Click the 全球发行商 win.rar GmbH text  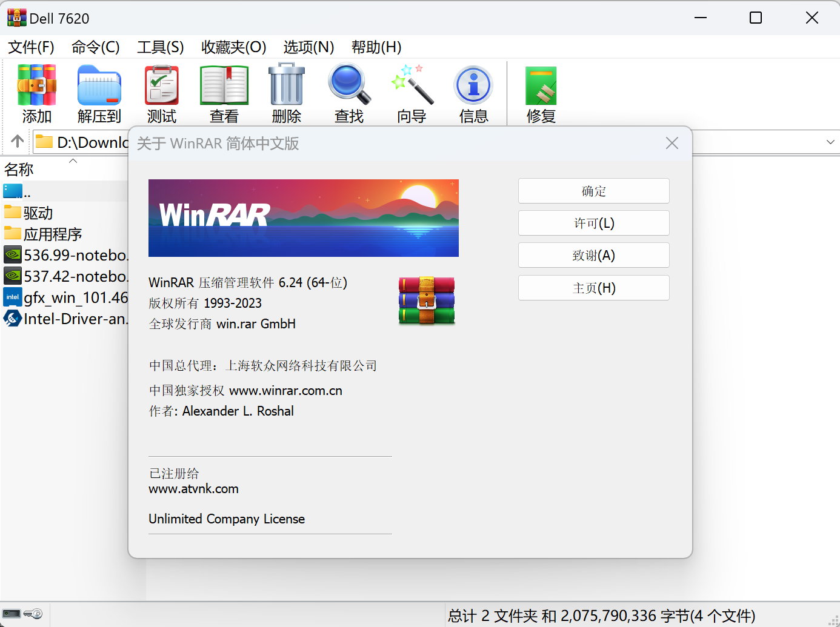coord(222,324)
